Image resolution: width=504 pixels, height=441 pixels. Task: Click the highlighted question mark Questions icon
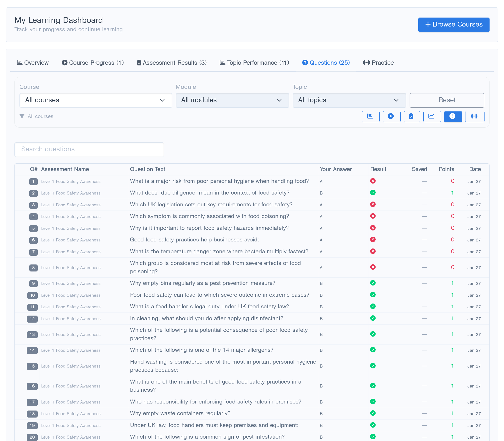click(453, 117)
